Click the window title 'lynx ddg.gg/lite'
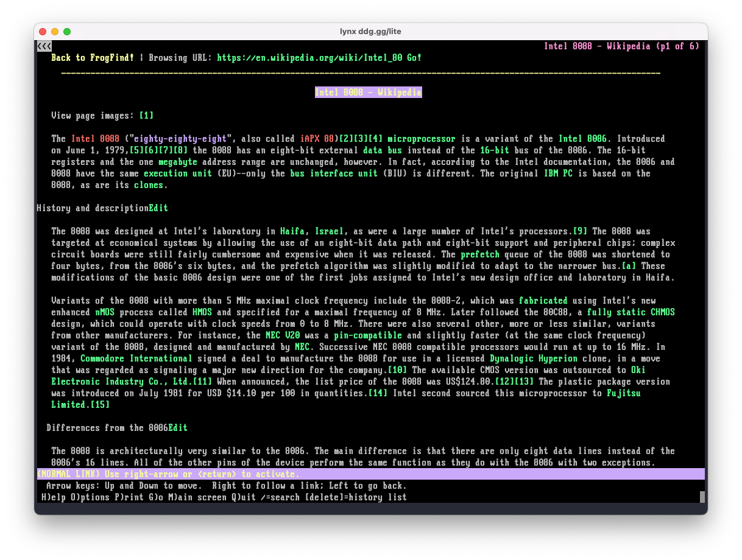 click(370, 32)
